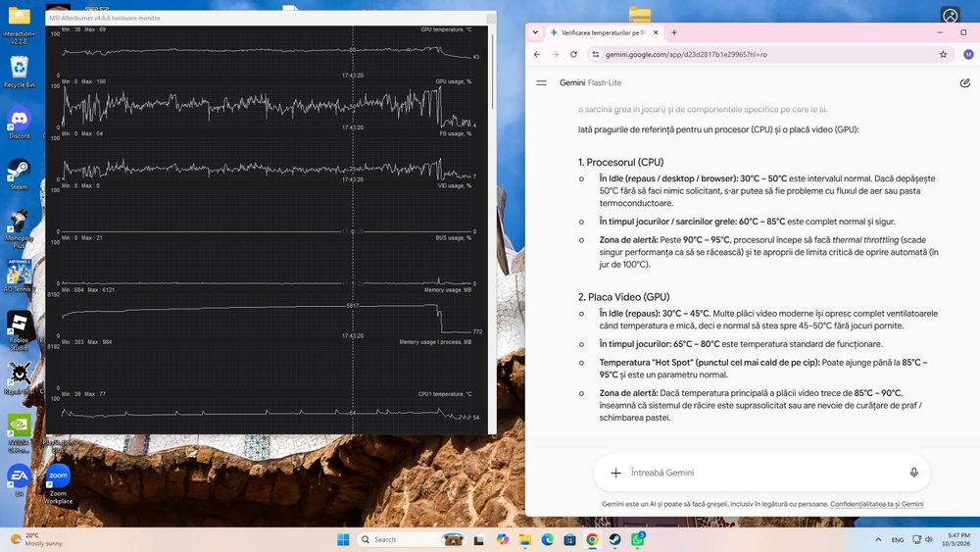This screenshot has width=980, height=552.
Task: Click the 'Confidențialitatea ta și Gemini' link
Action: coord(876,504)
